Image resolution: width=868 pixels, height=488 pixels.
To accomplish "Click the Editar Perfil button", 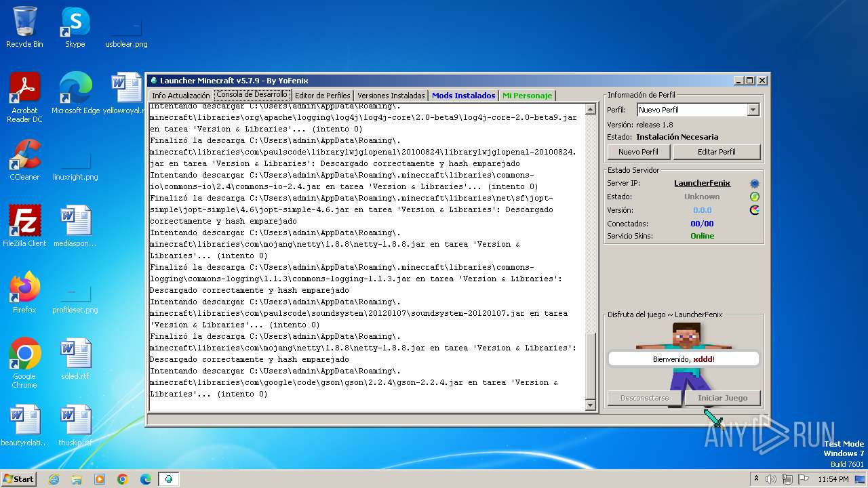I will [x=717, y=152].
